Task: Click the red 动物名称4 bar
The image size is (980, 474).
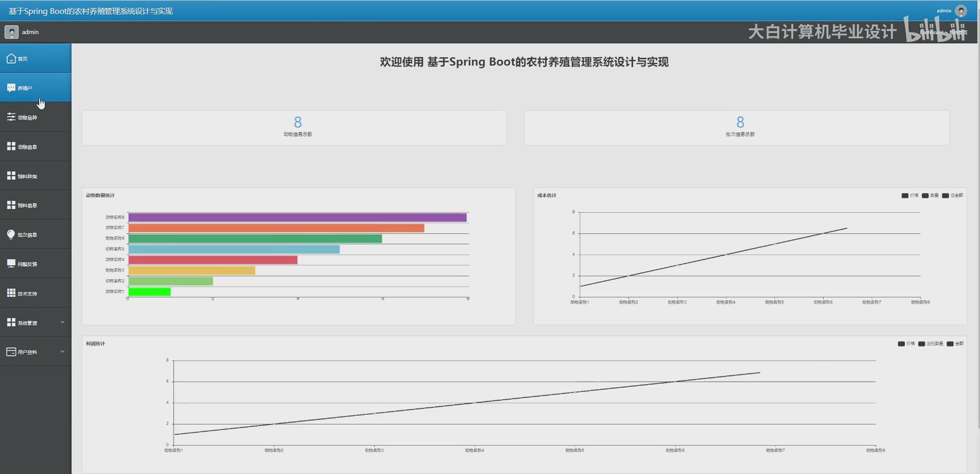Action: (x=213, y=260)
